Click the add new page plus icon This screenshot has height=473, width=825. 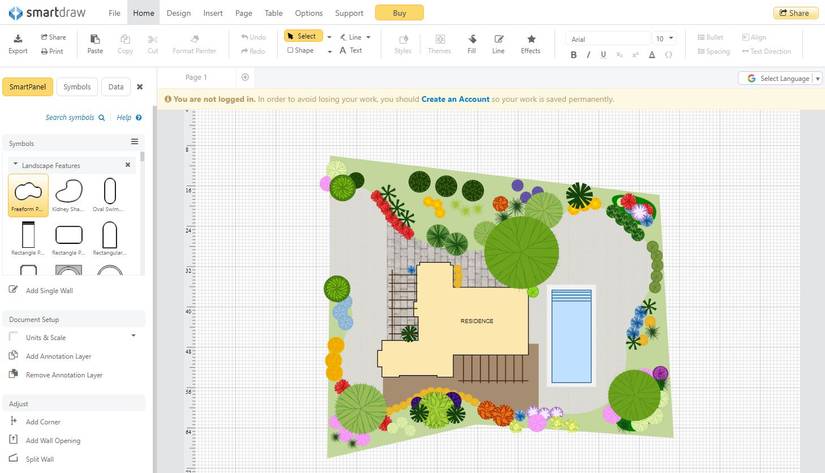pos(245,77)
